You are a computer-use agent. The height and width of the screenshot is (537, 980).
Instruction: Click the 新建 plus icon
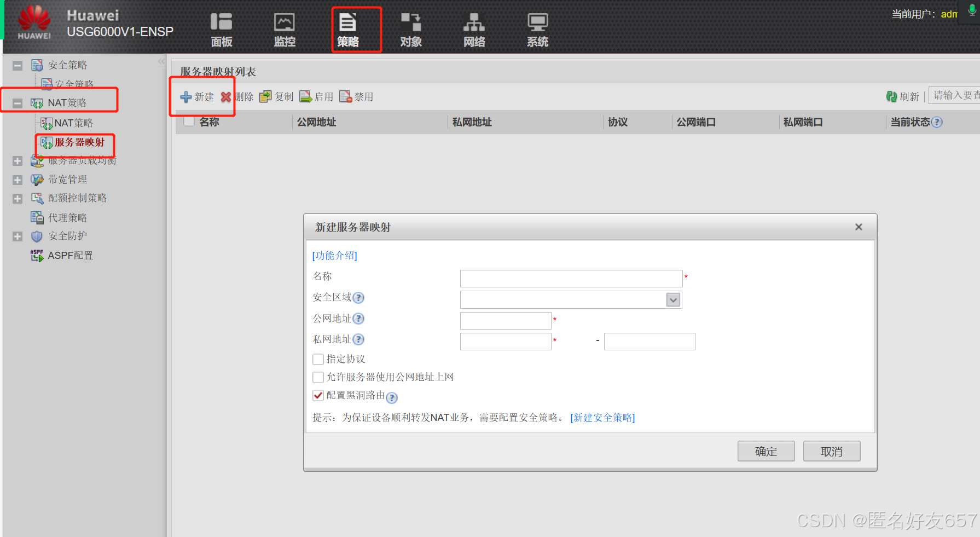(x=186, y=97)
